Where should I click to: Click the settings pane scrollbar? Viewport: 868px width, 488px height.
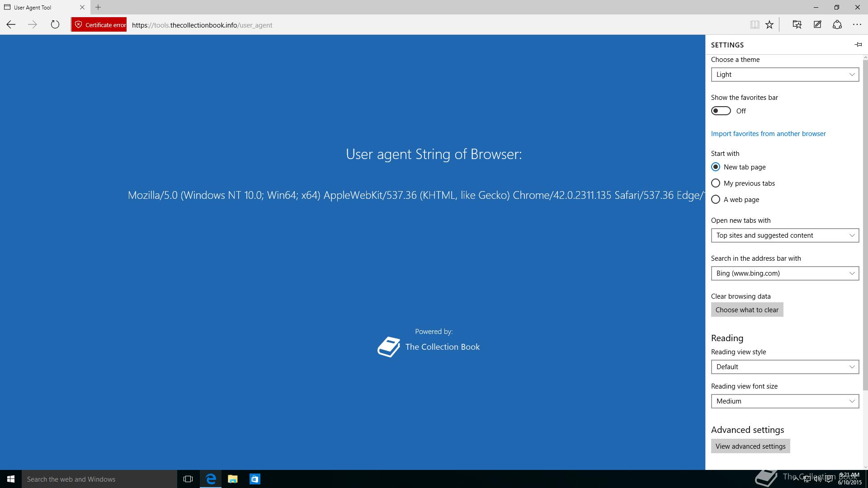point(865,225)
